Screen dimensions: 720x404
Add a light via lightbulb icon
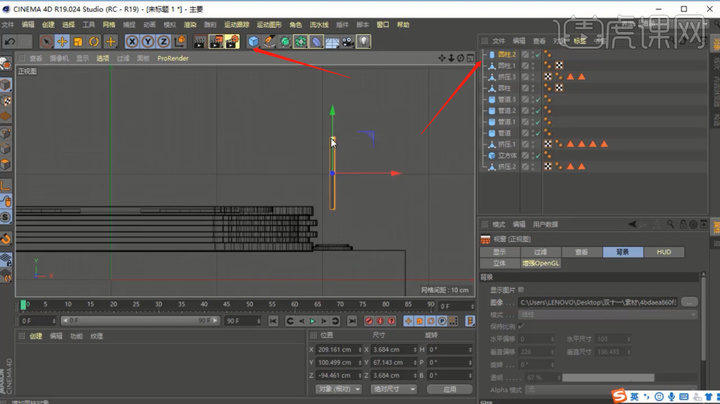tap(363, 42)
